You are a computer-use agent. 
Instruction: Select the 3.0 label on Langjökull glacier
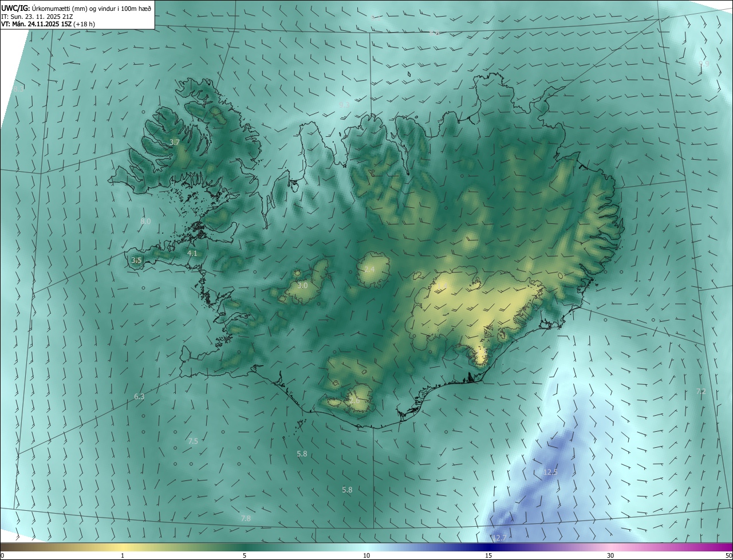[x=303, y=285]
